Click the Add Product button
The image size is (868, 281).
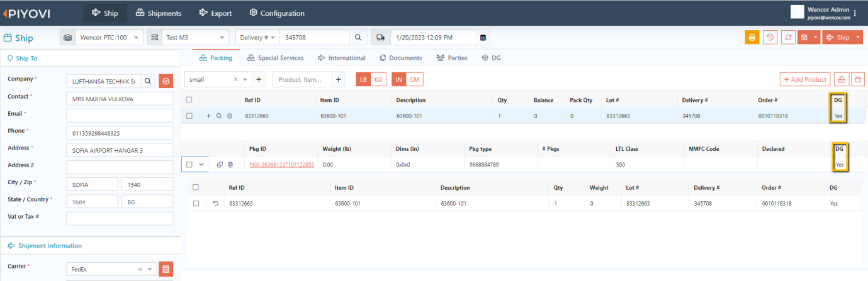coord(804,80)
